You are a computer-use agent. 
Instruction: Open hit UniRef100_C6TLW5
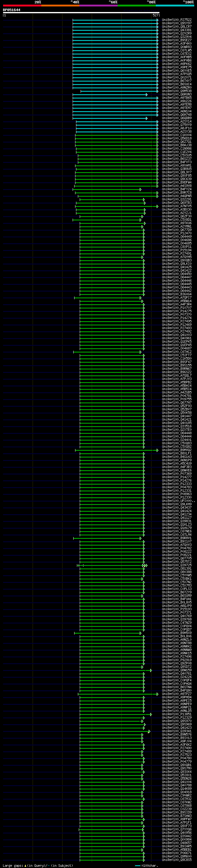[x=176, y=50]
